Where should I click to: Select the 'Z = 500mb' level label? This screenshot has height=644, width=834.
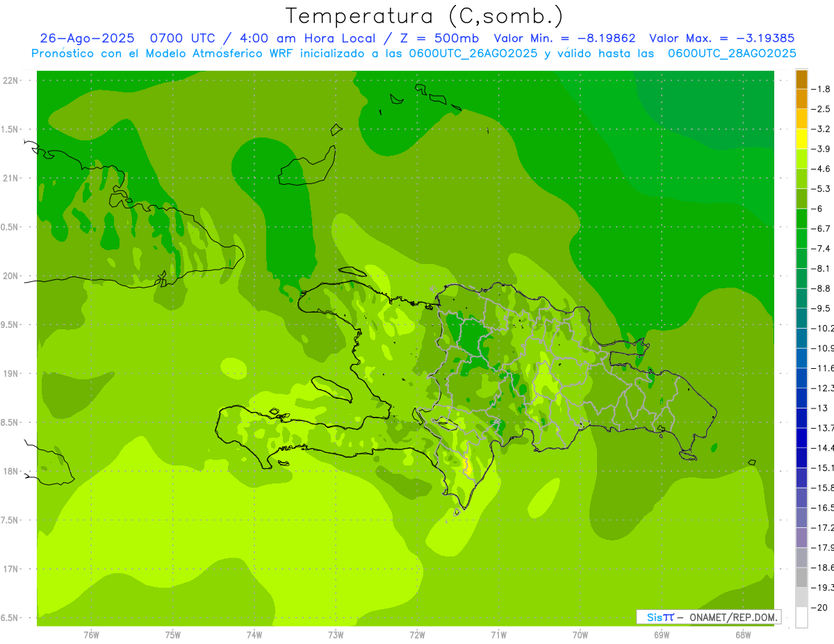[x=436, y=38]
